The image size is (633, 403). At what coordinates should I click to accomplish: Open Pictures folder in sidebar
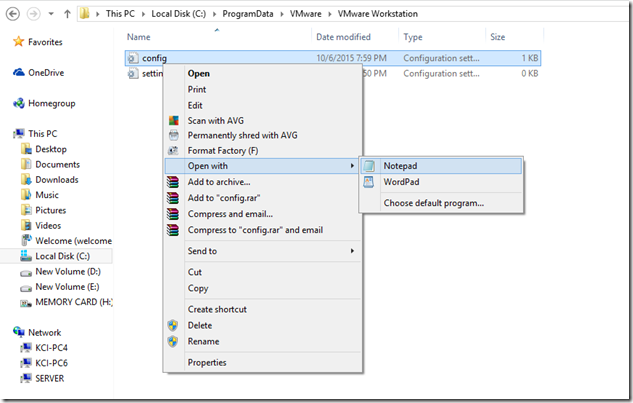(50, 210)
